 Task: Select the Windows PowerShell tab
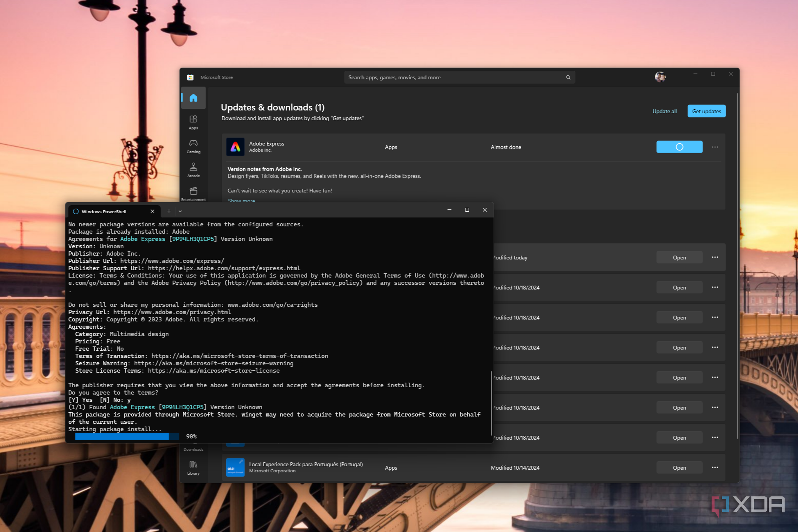coord(104,211)
